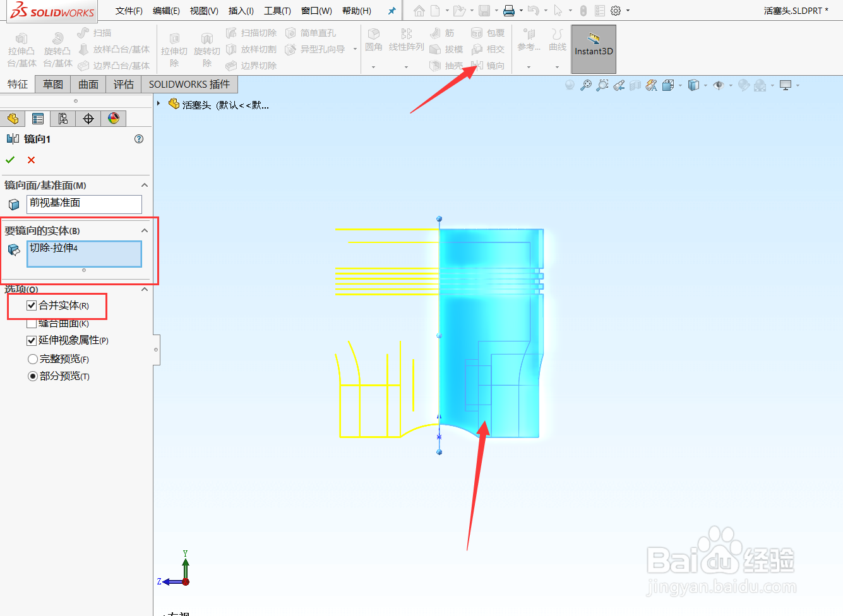The height and width of the screenshot is (616, 843).
Task: Open the 异型孔向导 Hole Wizard
Action: click(321, 49)
